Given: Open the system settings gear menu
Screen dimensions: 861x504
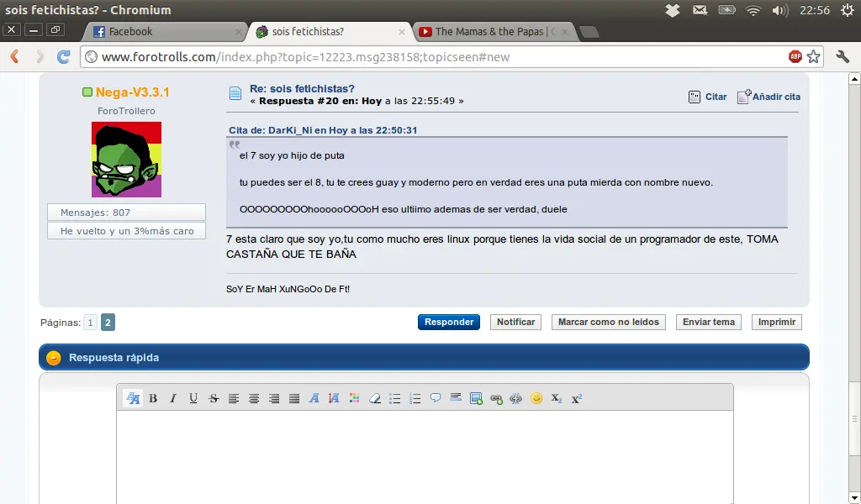Looking at the screenshot, I should 848,10.
